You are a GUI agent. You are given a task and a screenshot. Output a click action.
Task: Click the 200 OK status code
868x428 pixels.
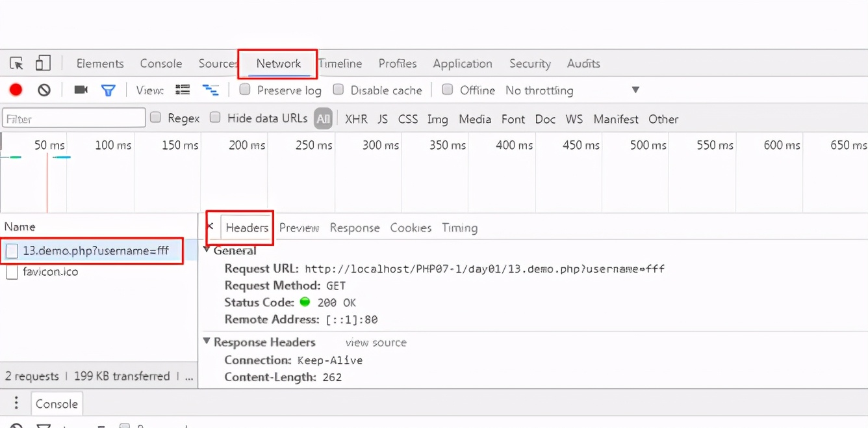pyautogui.click(x=337, y=302)
